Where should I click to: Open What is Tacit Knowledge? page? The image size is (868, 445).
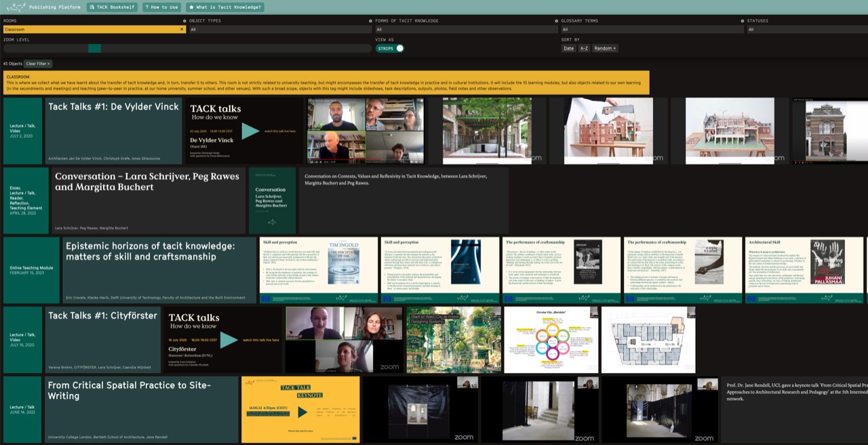point(224,7)
